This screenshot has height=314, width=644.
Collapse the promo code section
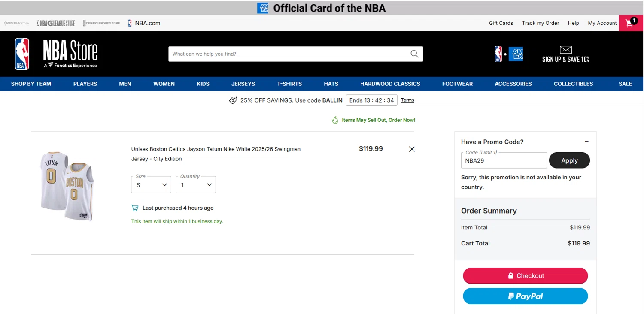pyautogui.click(x=586, y=142)
